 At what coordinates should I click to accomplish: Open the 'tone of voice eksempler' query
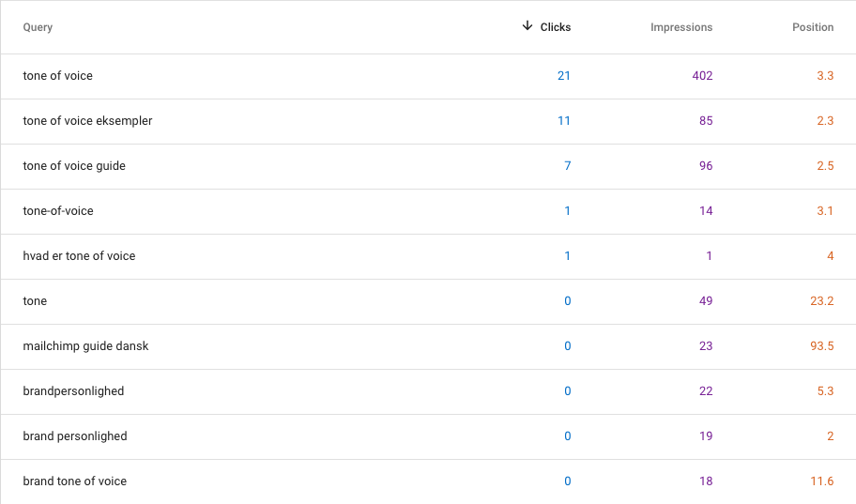point(87,121)
